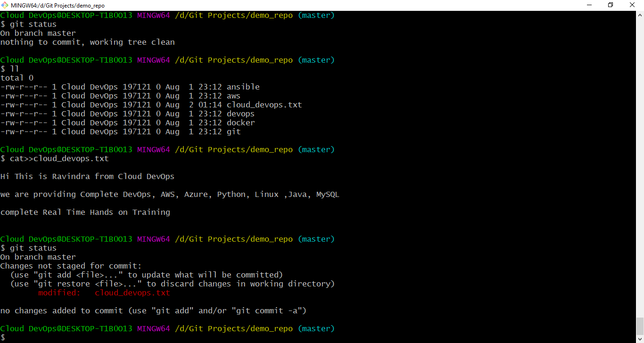Click the ansible file entry in listing
This screenshot has height=343, width=644.
click(x=243, y=87)
